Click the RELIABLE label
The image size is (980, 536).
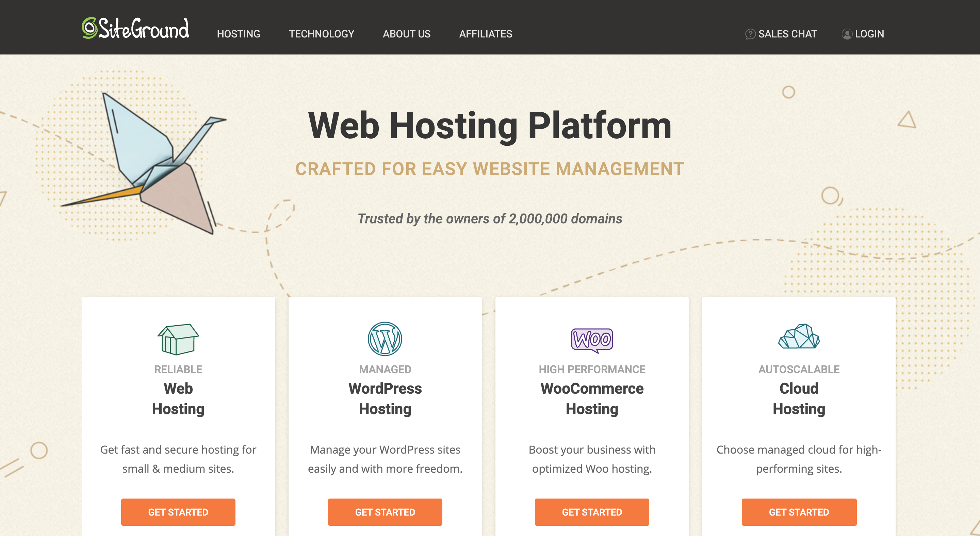click(x=178, y=369)
